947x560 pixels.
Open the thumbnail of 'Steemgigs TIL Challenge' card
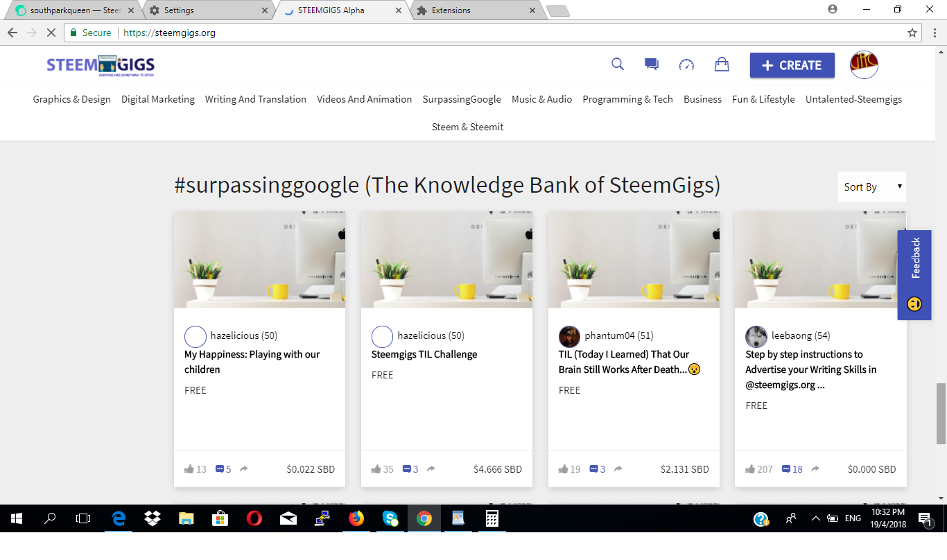tap(446, 260)
